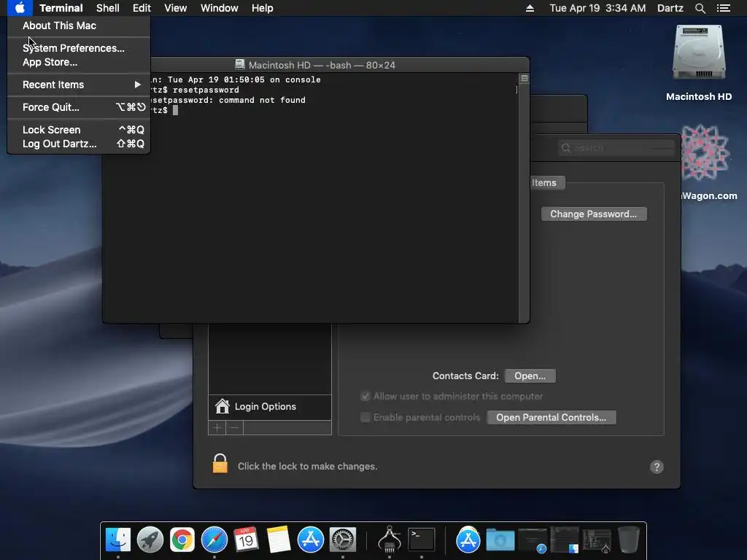Choose About This Mac
747x560 pixels.
coord(59,26)
